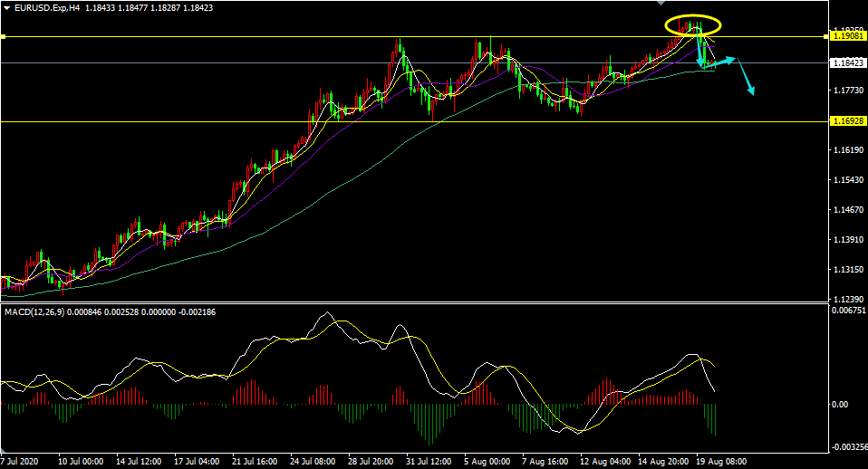Click the 7 Aug 16:00 time label
This screenshot has height=469, width=868.
545,461
